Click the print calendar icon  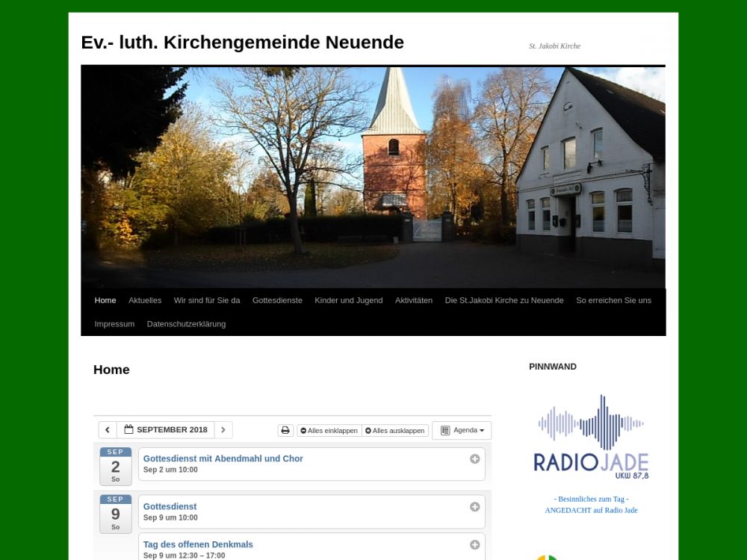click(x=285, y=431)
